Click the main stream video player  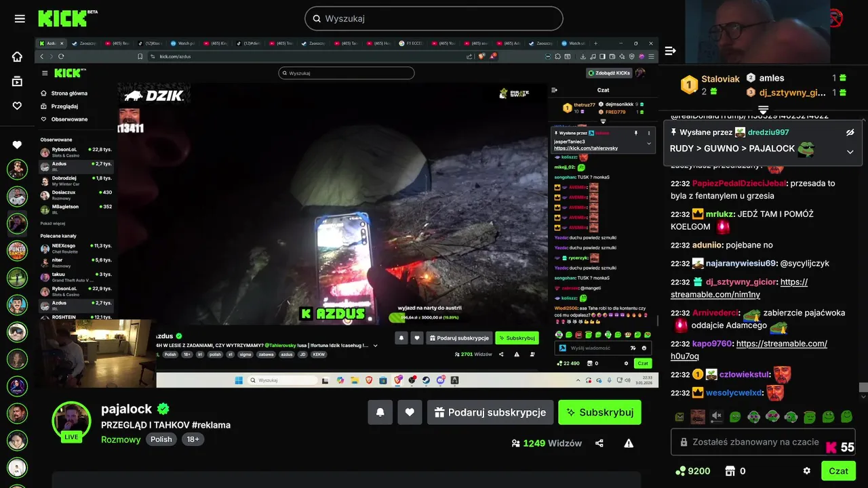(347, 212)
